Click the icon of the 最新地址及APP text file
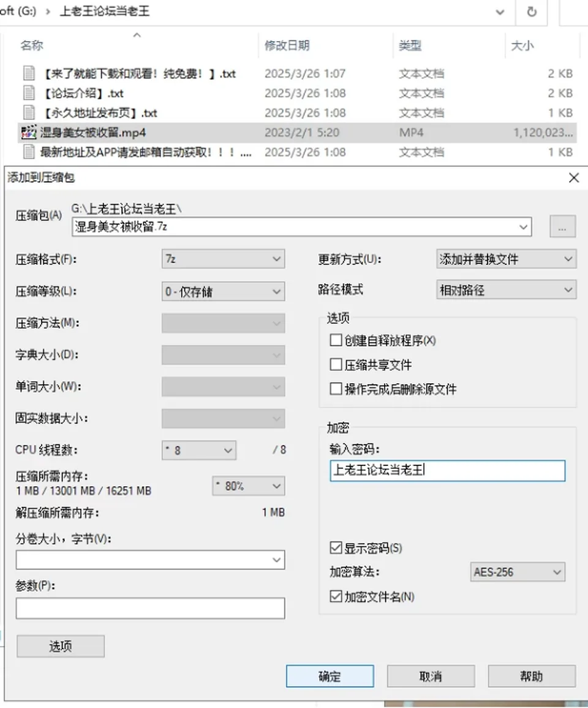 pos(29,152)
